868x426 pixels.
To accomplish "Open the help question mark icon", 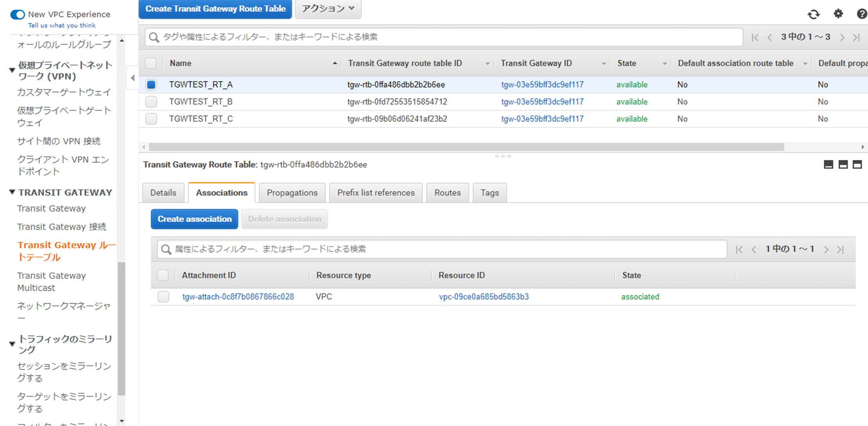I will pos(862,14).
